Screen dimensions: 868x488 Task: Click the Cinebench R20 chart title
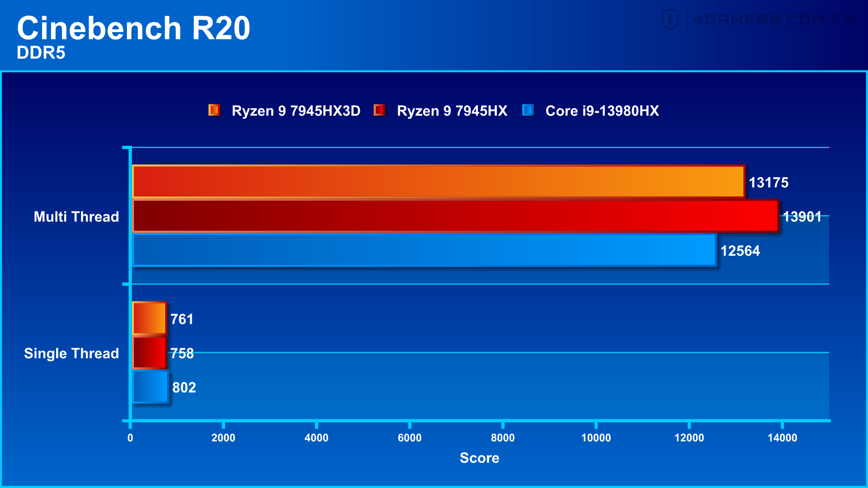click(x=133, y=28)
